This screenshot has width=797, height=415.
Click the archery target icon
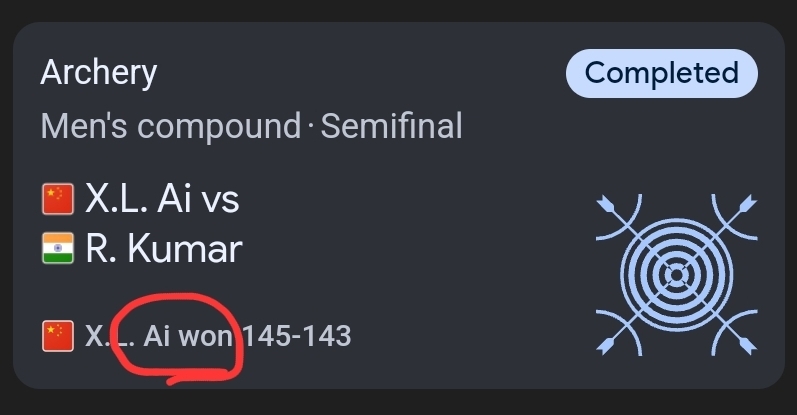[676, 273]
